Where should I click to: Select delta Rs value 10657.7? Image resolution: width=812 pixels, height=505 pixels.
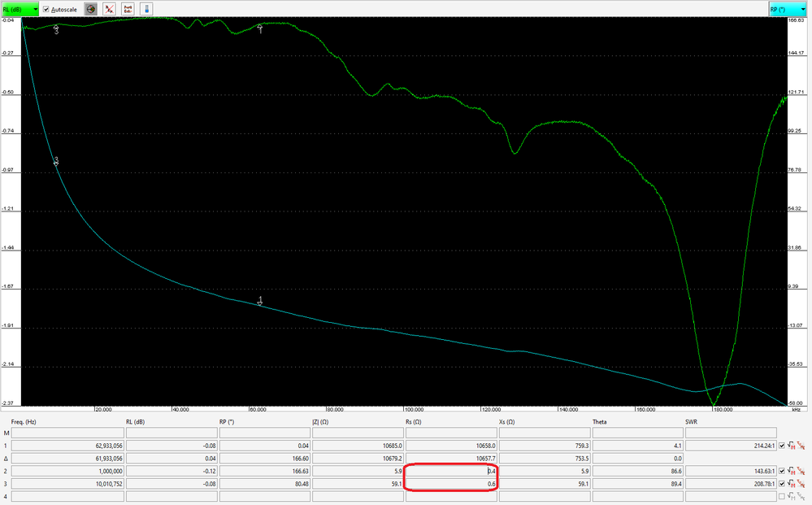point(451,459)
